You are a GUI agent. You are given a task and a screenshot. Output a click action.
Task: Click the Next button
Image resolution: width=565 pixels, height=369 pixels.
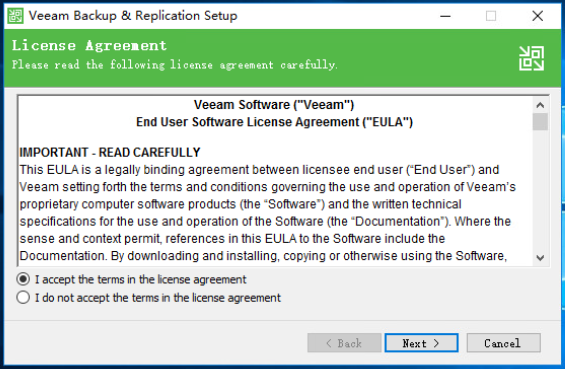[x=421, y=343]
